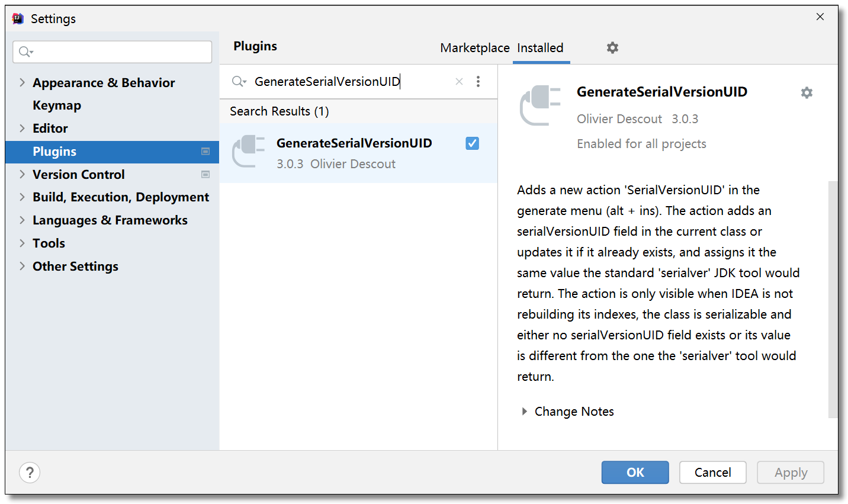Select Other Settings category label
The height and width of the screenshot is (504, 848).
75,267
